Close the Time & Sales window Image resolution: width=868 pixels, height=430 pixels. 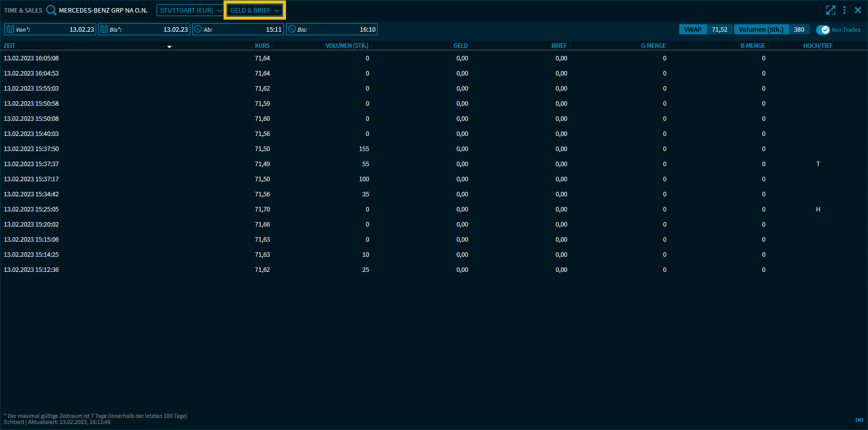(x=858, y=10)
